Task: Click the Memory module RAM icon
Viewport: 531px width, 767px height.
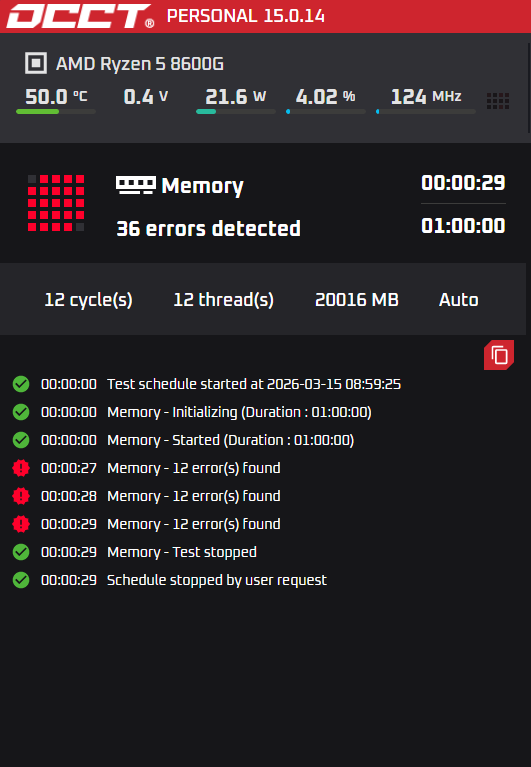Action: (x=135, y=185)
